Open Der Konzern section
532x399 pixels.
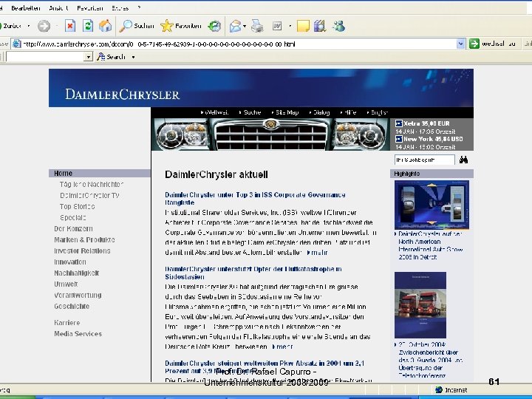[x=73, y=229]
